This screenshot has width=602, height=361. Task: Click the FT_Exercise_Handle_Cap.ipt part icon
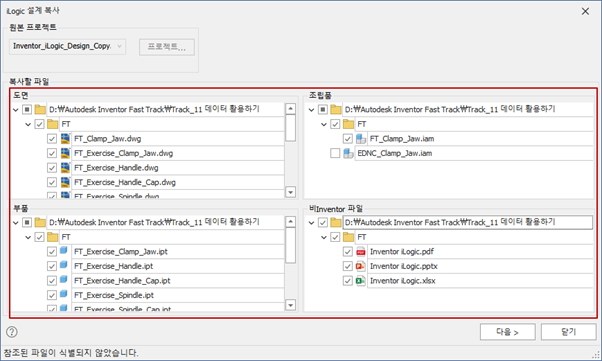point(64,280)
